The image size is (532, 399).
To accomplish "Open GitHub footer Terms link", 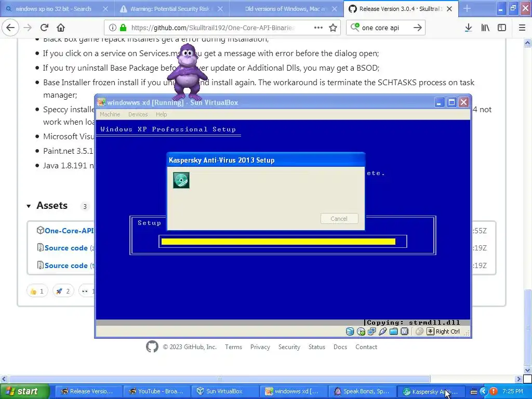I will pos(233,347).
